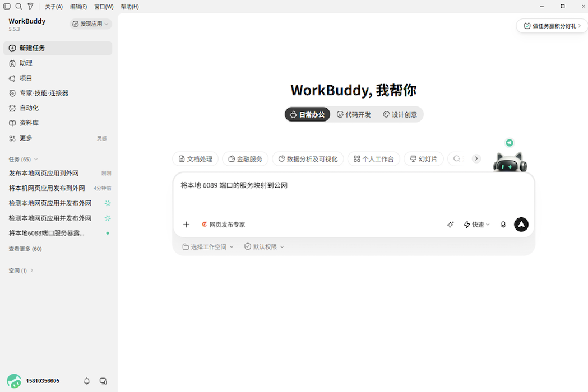588x392 pixels.
Task: Open the 关于(A) menu
Action: point(54,7)
